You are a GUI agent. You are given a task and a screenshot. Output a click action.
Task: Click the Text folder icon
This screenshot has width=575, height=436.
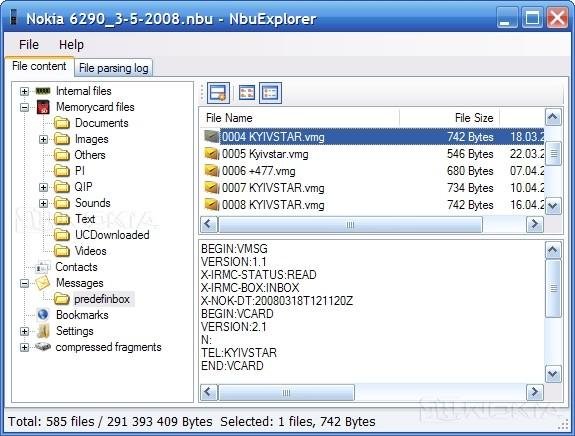62,219
